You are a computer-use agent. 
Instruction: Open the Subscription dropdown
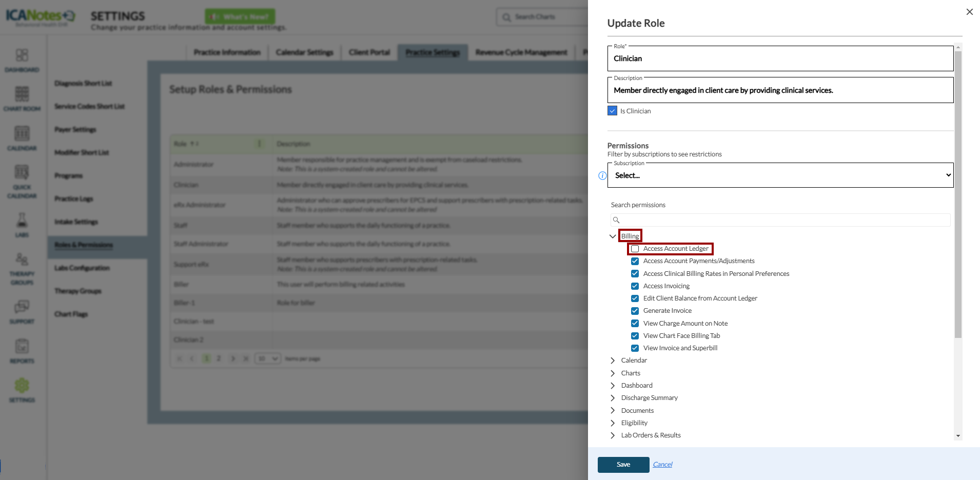[x=780, y=175]
